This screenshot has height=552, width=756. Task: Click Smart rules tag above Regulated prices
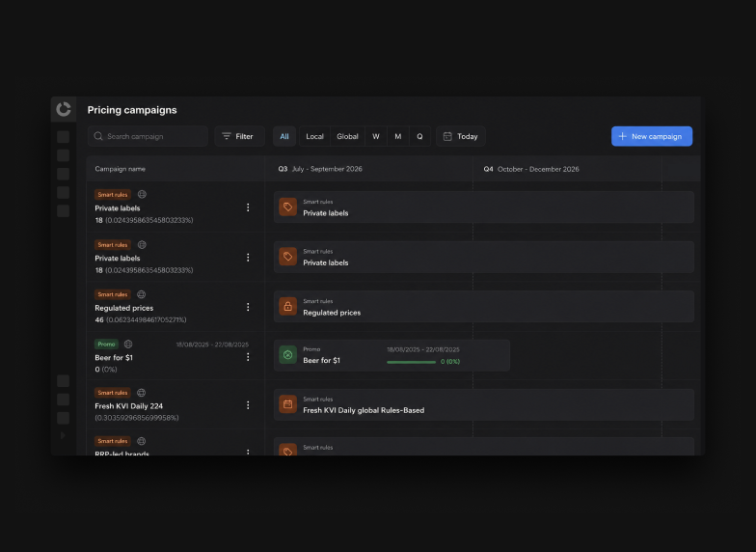click(x=113, y=294)
